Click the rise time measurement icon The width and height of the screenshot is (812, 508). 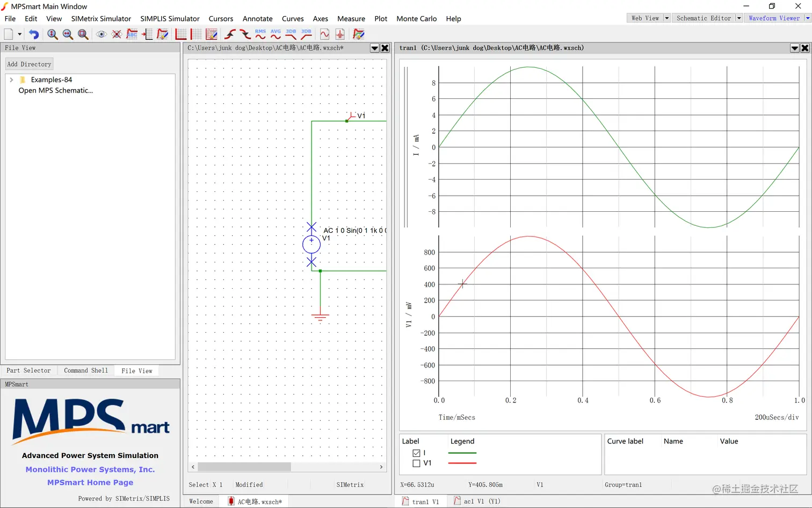tap(230, 34)
